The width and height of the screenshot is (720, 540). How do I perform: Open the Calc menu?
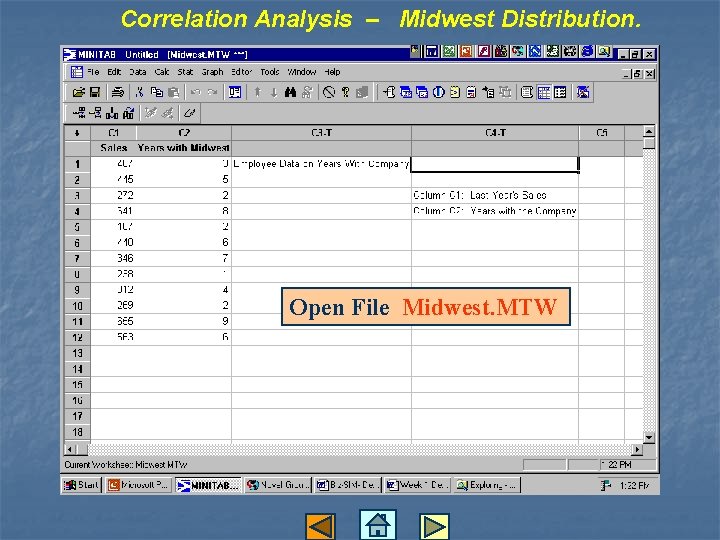[162, 72]
